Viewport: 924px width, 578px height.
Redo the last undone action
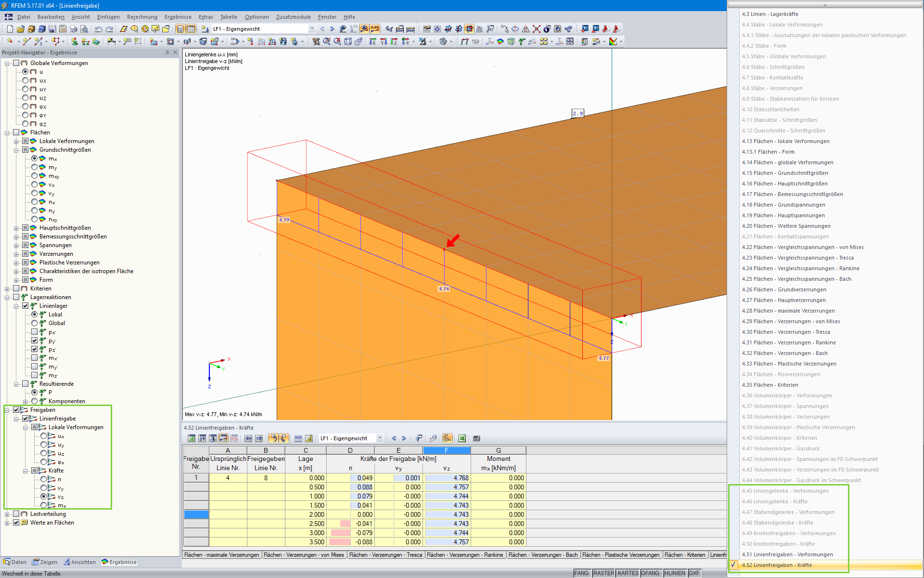(109, 29)
